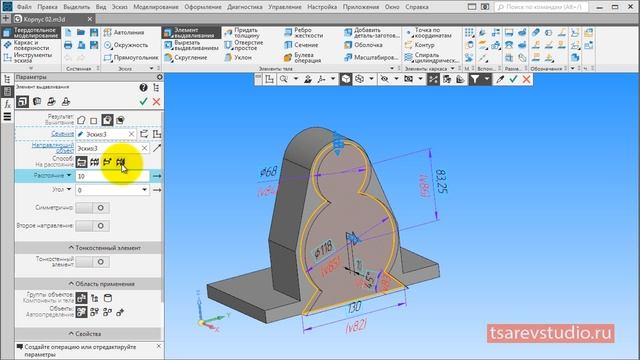Confirm operation with panel green checkmark
The width and height of the screenshot is (640, 360).
(x=143, y=102)
